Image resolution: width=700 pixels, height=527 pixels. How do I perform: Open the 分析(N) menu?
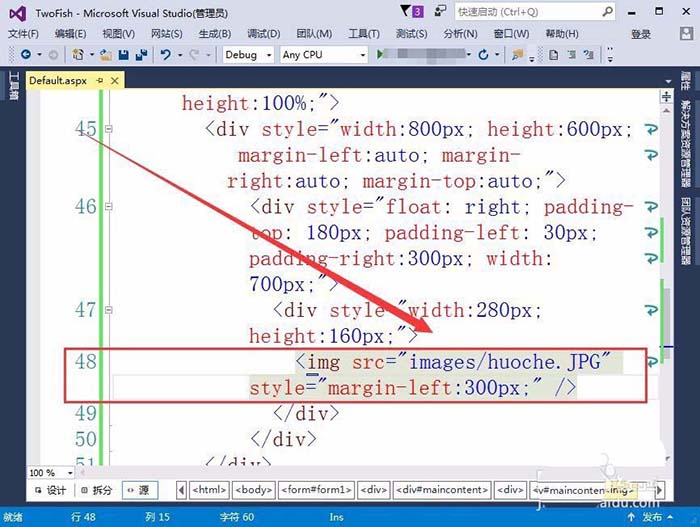[x=460, y=34]
